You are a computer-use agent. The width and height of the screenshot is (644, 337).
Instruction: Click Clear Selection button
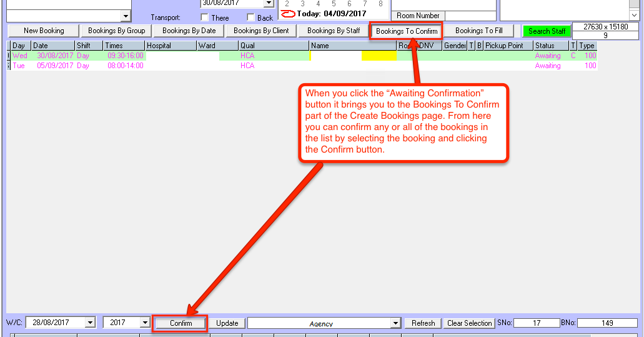point(469,323)
